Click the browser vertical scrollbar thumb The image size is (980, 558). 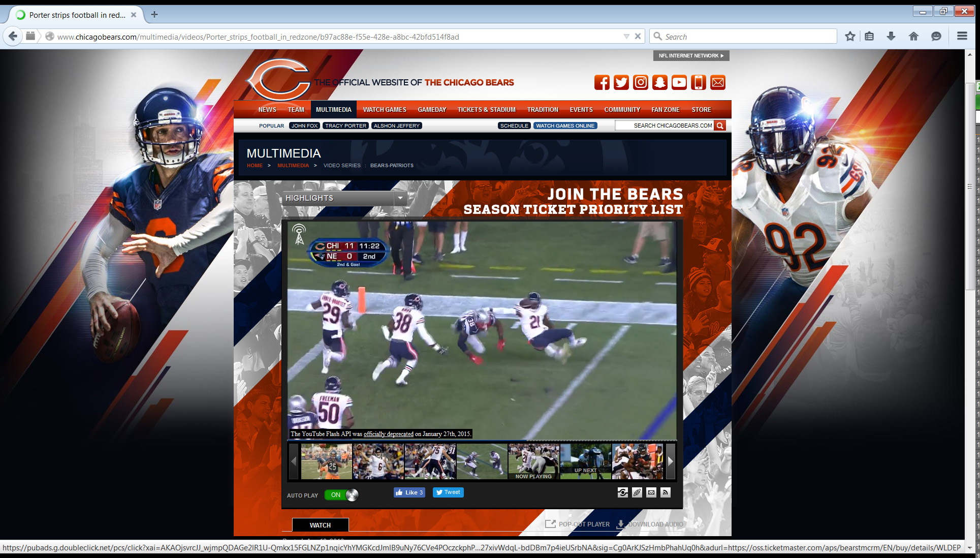(x=970, y=187)
